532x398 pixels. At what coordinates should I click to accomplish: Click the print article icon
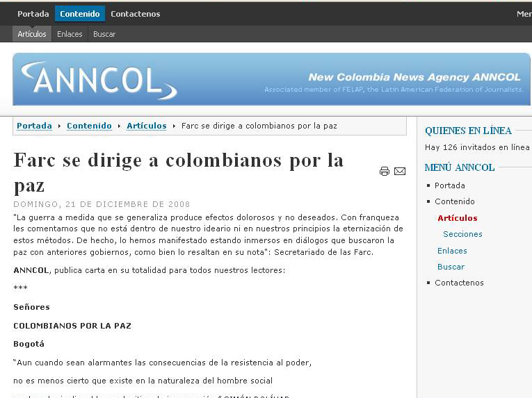384,171
